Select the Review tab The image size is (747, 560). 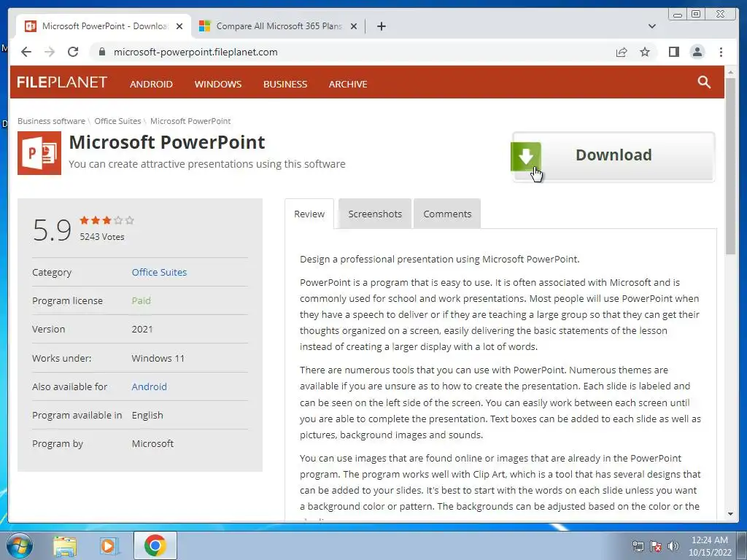(x=309, y=214)
